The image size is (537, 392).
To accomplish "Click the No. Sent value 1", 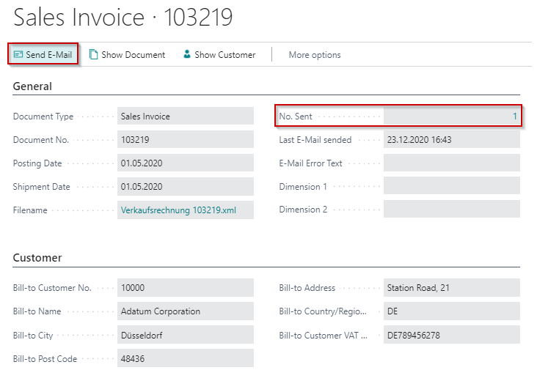I will (514, 117).
